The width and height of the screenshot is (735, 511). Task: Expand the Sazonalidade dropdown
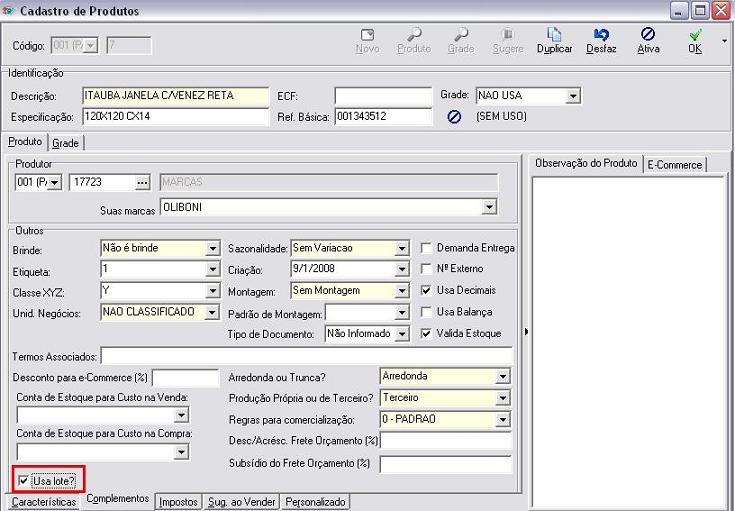[x=402, y=248]
